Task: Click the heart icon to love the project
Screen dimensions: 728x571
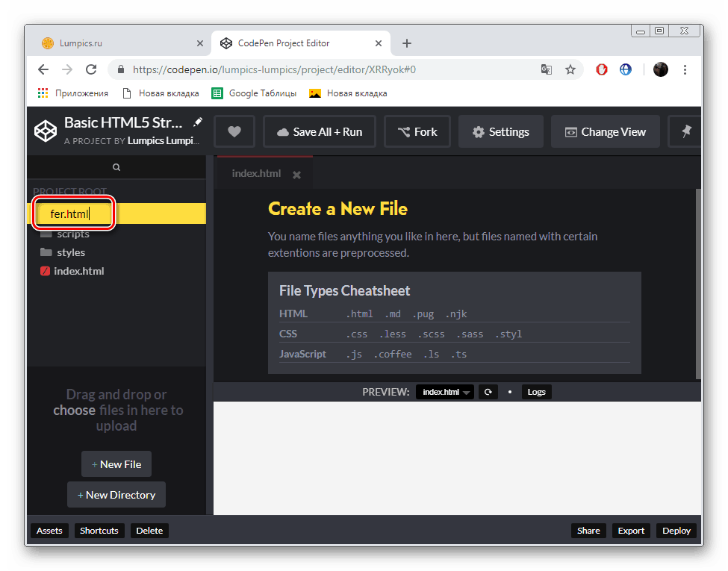Action: pyautogui.click(x=234, y=131)
